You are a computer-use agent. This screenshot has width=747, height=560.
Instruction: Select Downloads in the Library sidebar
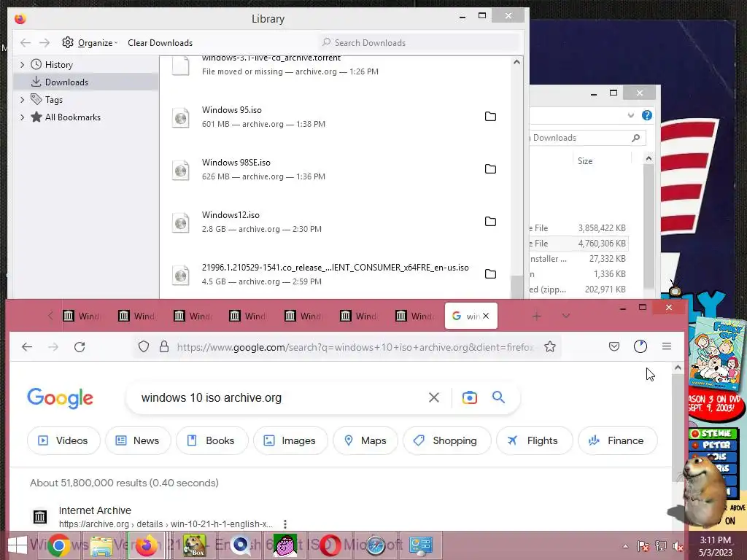(x=86, y=82)
